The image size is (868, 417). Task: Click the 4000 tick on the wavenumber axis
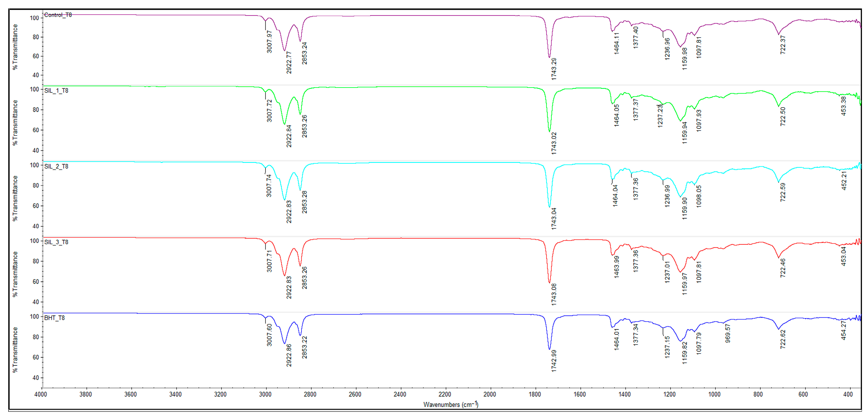click(x=40, y=394)
